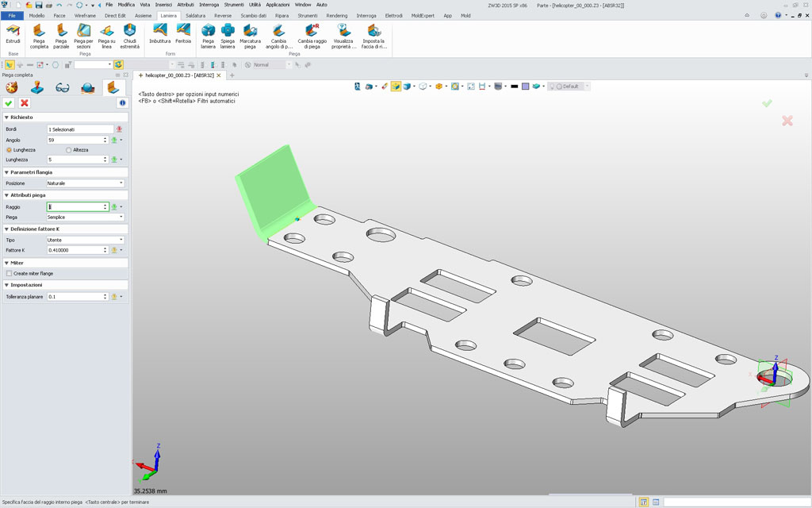This screenshot has width=812, height=508.
Task: Open the Imbutitura form tool
Action: [x=160, y=33]
